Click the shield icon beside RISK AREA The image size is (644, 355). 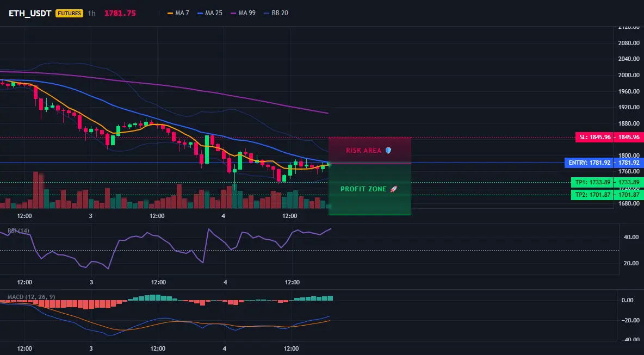pyautogui.click(x=388, y=151)
